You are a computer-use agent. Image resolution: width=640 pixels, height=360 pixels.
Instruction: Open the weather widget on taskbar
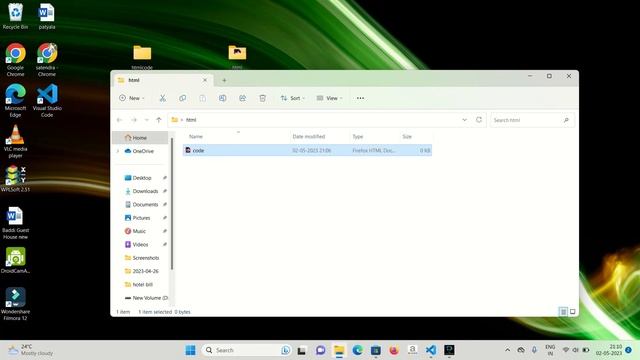(31, 350)
